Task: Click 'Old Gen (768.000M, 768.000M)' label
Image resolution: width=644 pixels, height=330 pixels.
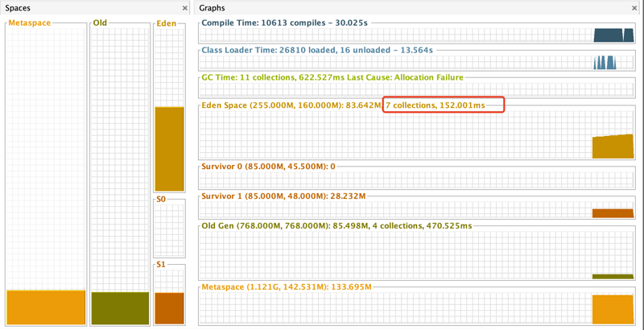Action: 266,225
